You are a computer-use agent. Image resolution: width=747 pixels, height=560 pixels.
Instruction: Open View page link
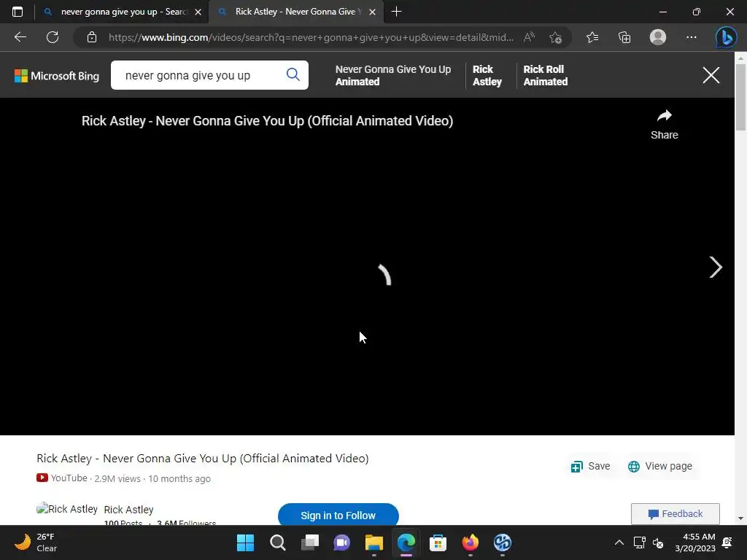point(659,466)
